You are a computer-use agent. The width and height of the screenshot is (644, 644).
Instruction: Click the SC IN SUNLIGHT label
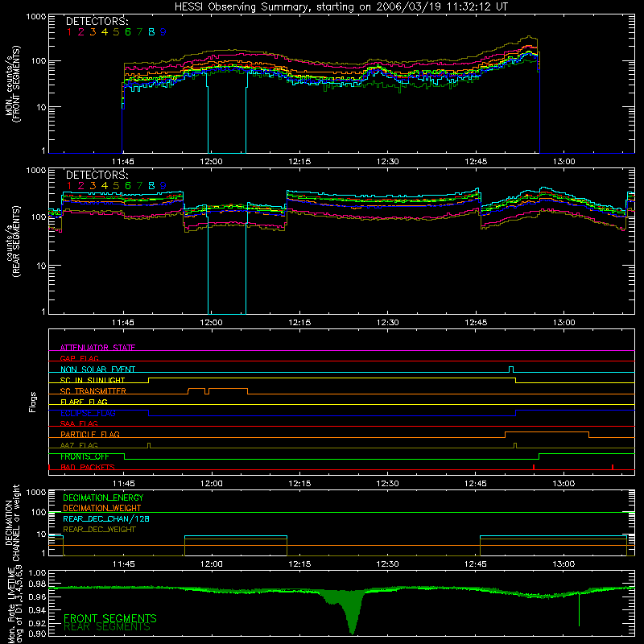pyautogui.click(x=93, y=380)
